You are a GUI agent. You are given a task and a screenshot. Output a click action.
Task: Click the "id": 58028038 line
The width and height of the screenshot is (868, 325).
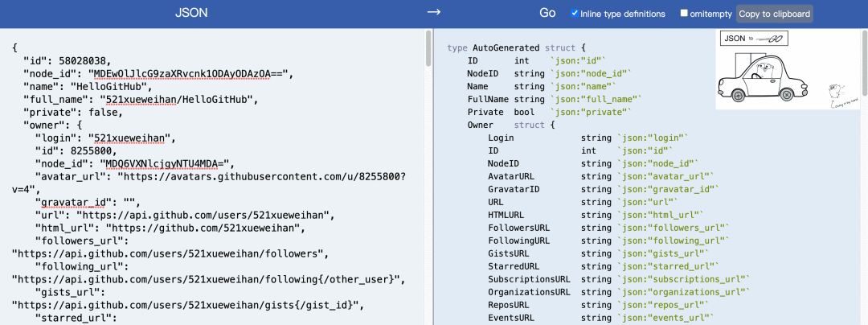tap(67, 60)
